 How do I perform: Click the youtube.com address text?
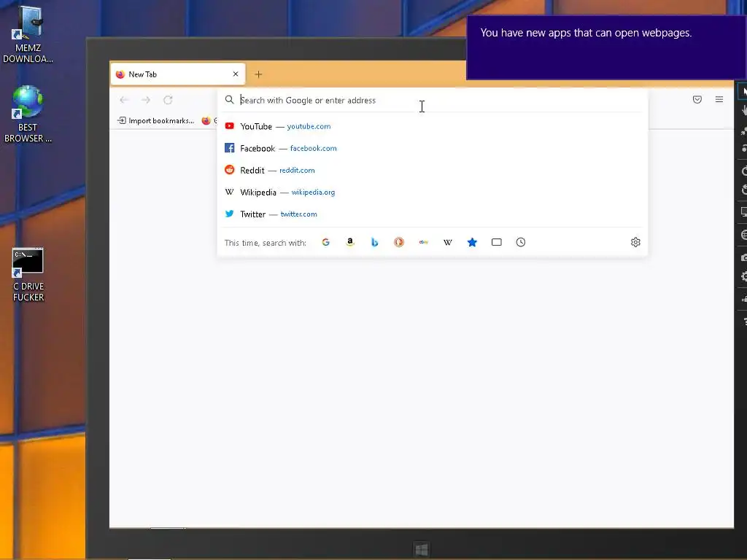[309, 126]
